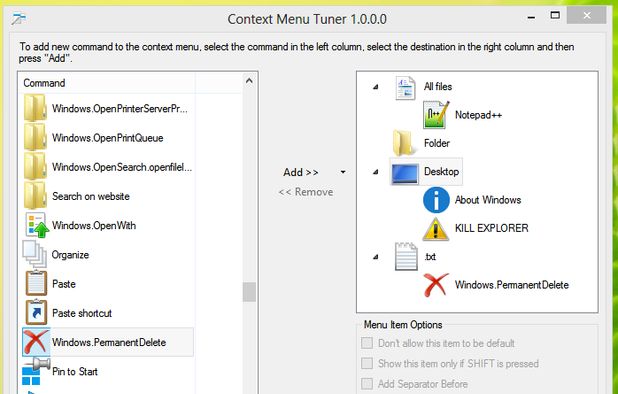Check Don't allow this item to be default
This screenshot has width=618, height=394.
pos(367,343)
